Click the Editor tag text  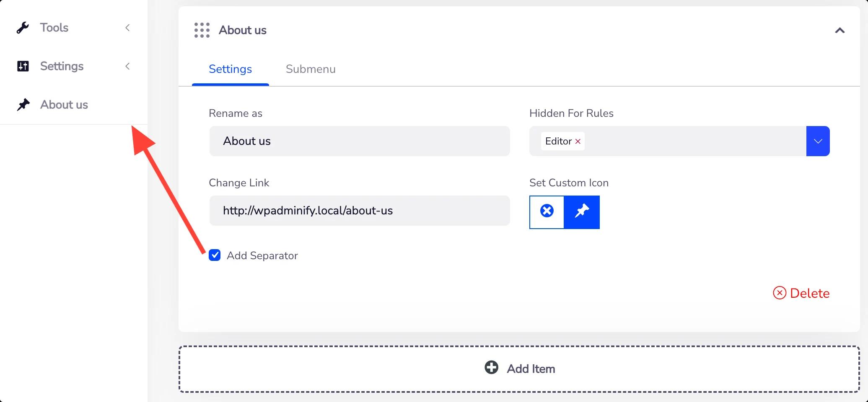tap(558, 141)
